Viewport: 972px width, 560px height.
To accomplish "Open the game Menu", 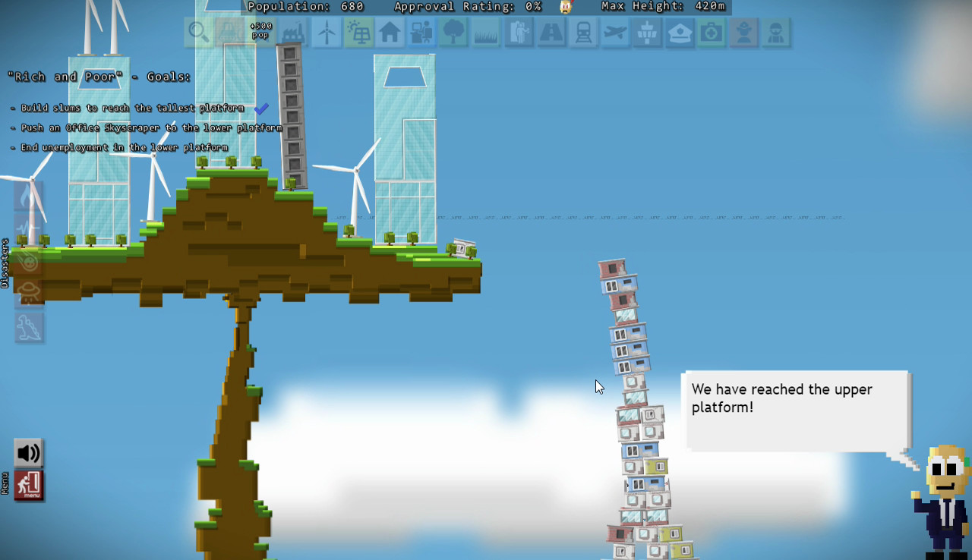I will point(27,486).
